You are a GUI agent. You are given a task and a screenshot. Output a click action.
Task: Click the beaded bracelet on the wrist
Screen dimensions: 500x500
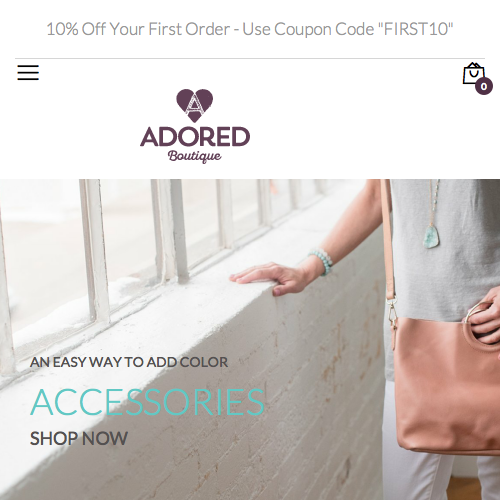(x=321, y=262)
